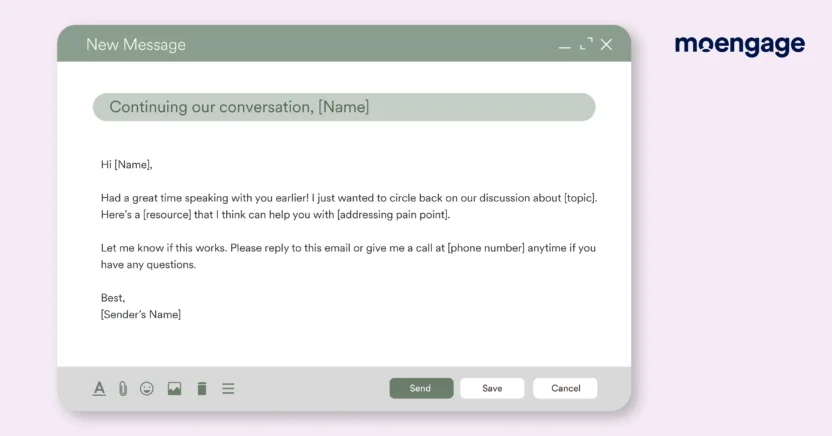Screen dimensions: 832x436
Task: Send the email message
Action: (x=421, y=388)
